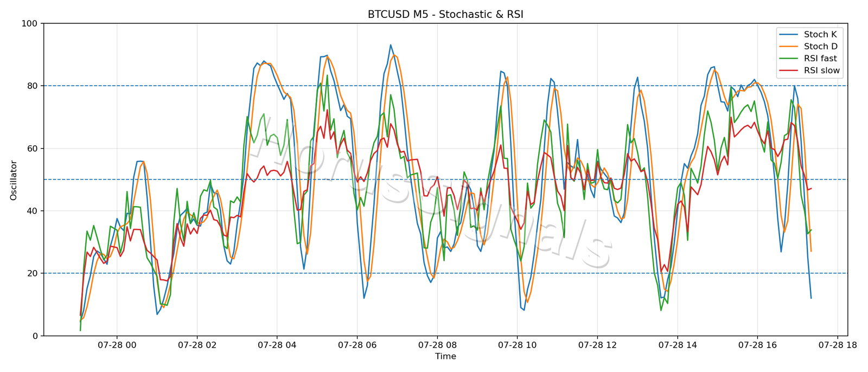
Task: Click the x-axis tick 07-28 16
Action: [x=757, y=345]
